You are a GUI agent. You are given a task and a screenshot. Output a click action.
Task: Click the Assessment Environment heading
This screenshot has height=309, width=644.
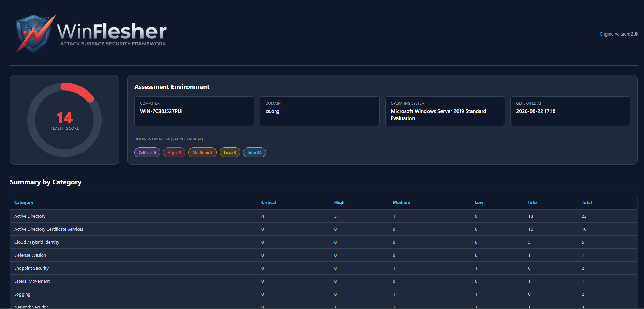coord(172,87)
